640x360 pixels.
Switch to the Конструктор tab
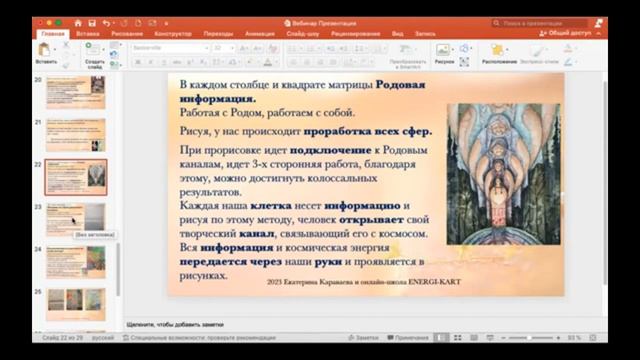[173, 34]
